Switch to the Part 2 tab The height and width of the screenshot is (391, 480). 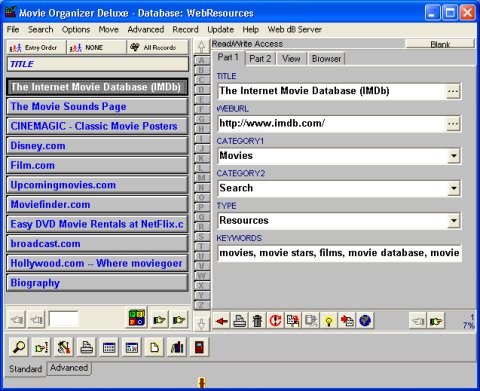(x=260, y=59)
